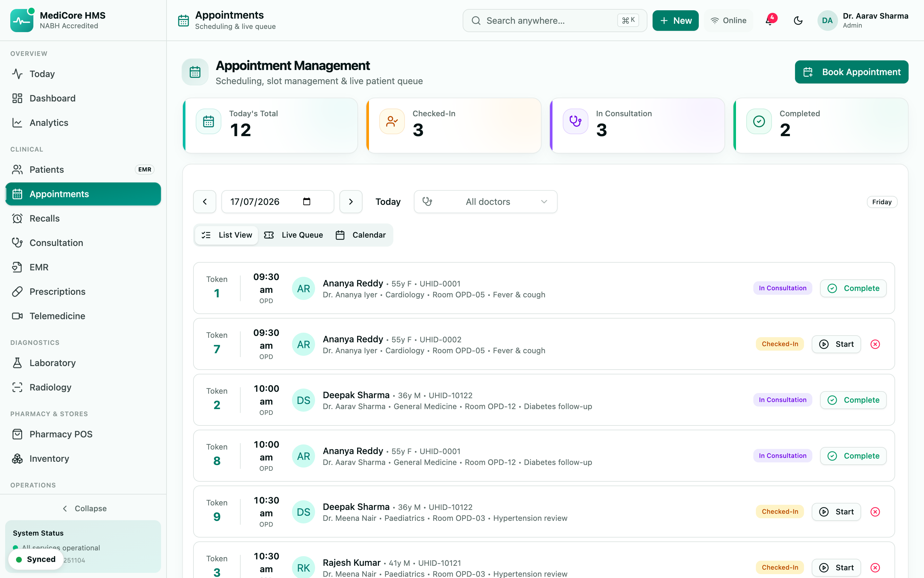This screenshot has height=578, width=924.
Task: Click the header Appointments calendar icon
Action: pyautogui.click(x=184, y=20)
